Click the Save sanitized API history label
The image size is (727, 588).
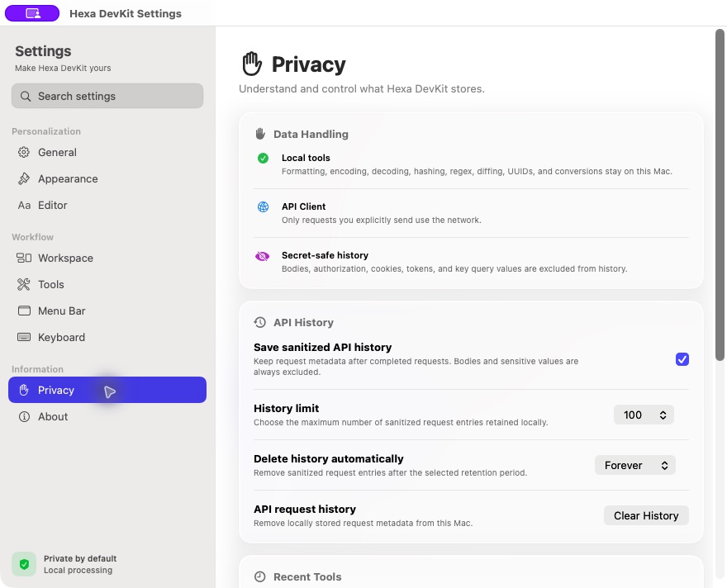(x=322, y=347)
